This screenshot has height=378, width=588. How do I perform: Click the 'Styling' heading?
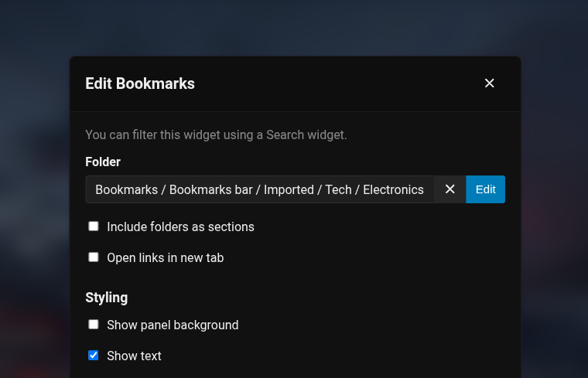[107, 298]
